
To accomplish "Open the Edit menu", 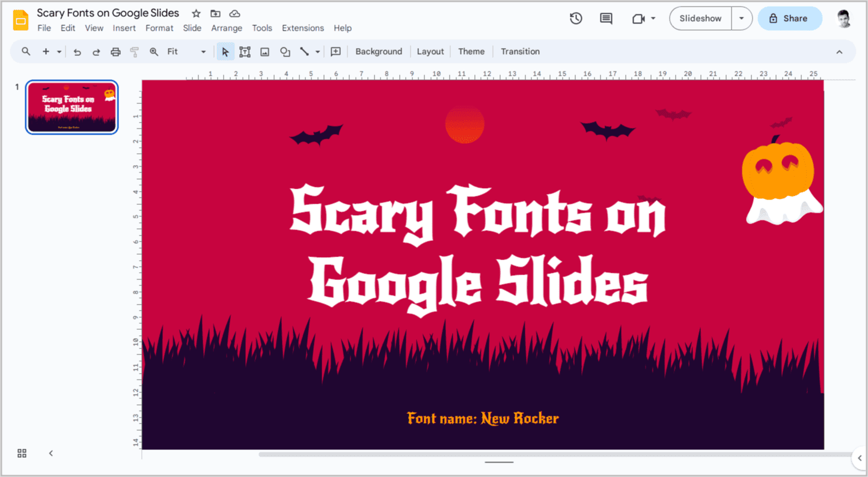I will click(x=68, y=28).
